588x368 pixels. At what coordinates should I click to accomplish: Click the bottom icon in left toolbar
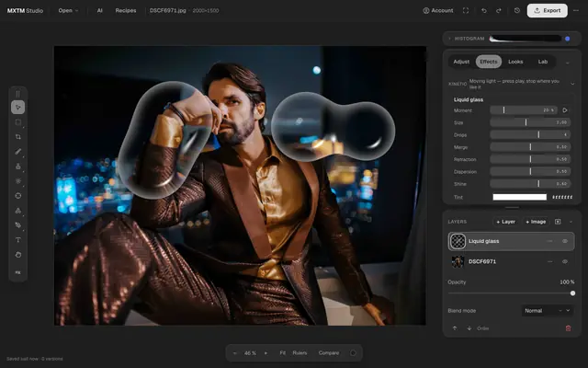[x=18, y=272]
